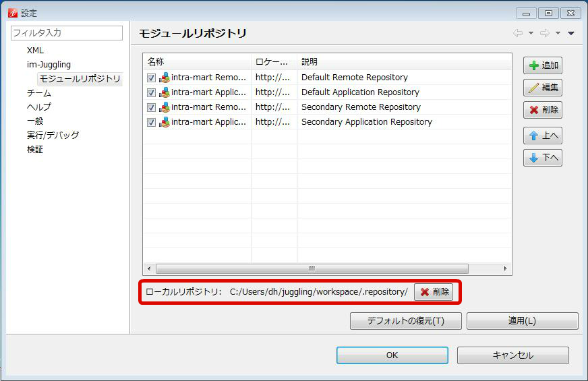Image resolution: width=588 pixels, height=381 pixels.
Task: Select 一般 in the settings tree
Action: tap(35, 121)
